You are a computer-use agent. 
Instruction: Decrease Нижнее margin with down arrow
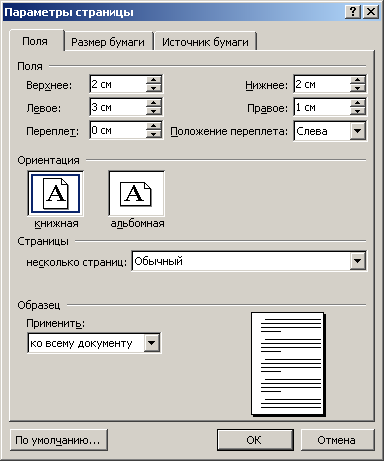[x=358, y=88]
